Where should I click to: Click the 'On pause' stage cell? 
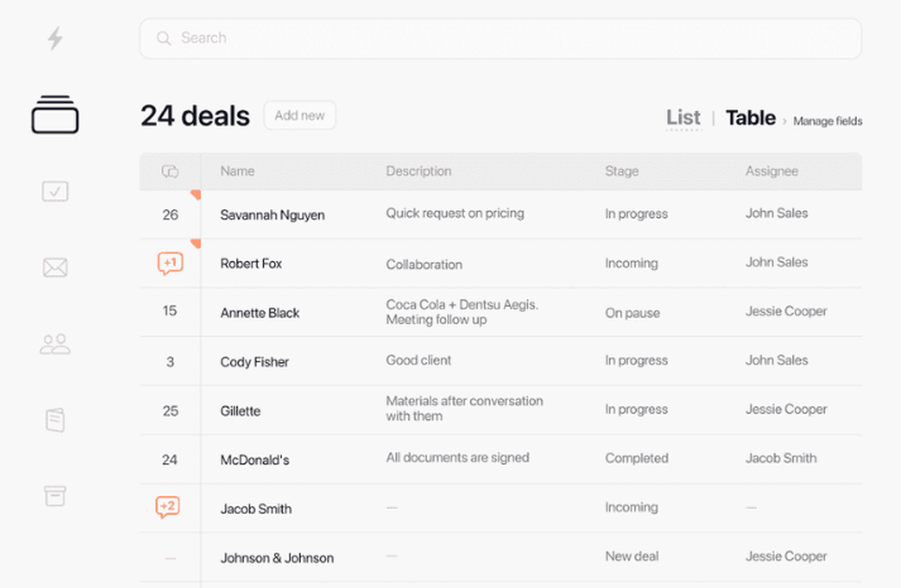pyautogui.click(x=633, y=313)
